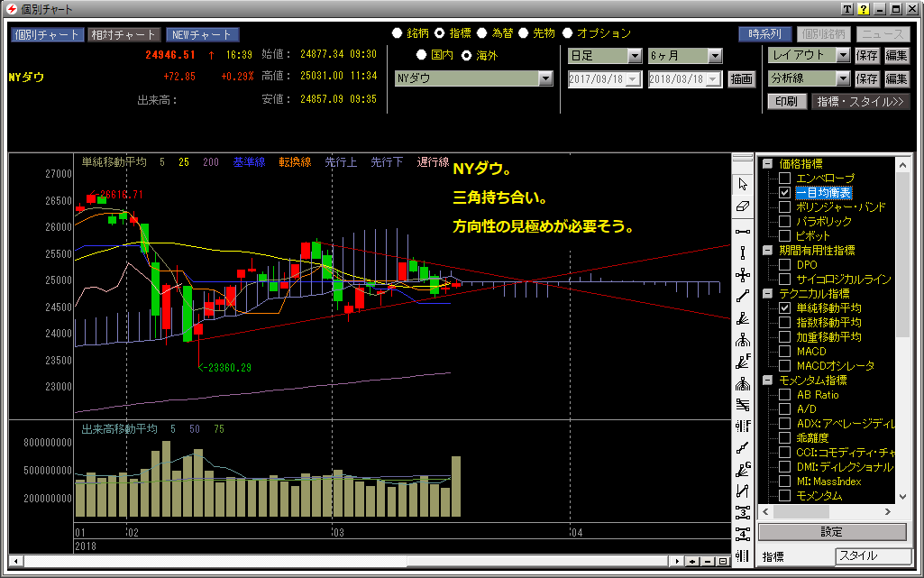Click 編集 next to 分析線
This screenshot has width=924, height=578.
[896, 78]
